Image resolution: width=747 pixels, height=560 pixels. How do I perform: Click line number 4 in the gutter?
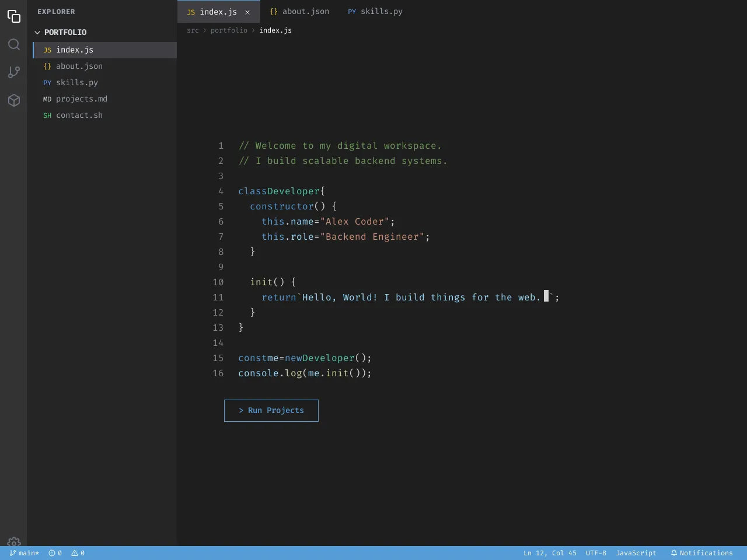221,191
